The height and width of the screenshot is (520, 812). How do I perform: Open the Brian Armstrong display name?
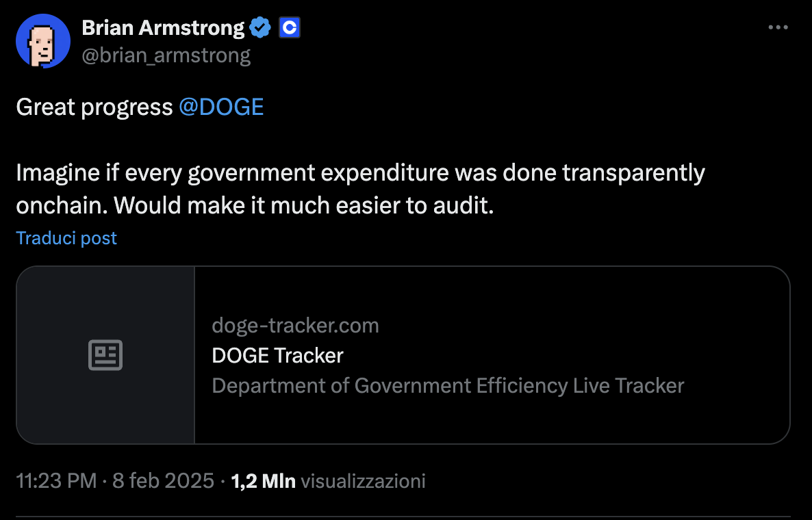tap(163, 28)
